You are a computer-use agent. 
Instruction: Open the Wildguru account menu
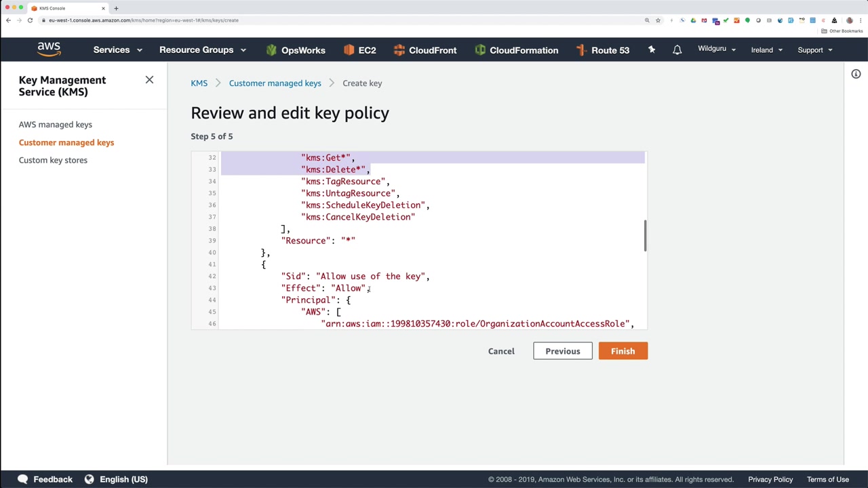pos(717,49)
